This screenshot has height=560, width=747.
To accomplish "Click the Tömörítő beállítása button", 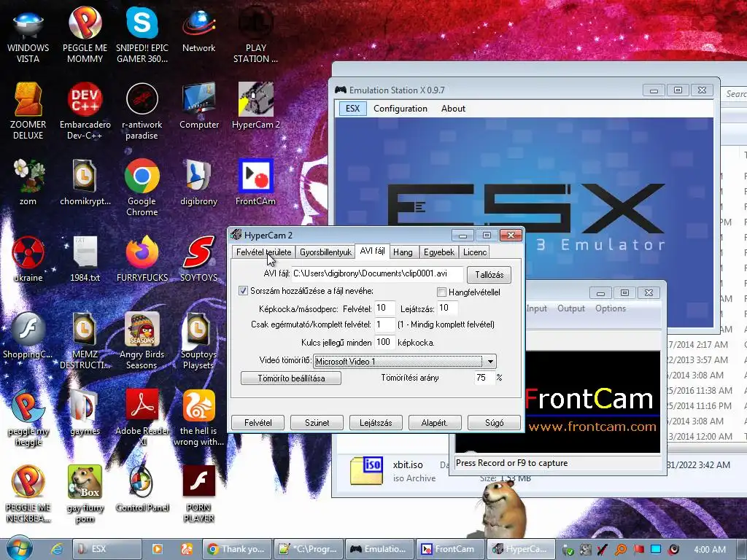I will 291,378.
